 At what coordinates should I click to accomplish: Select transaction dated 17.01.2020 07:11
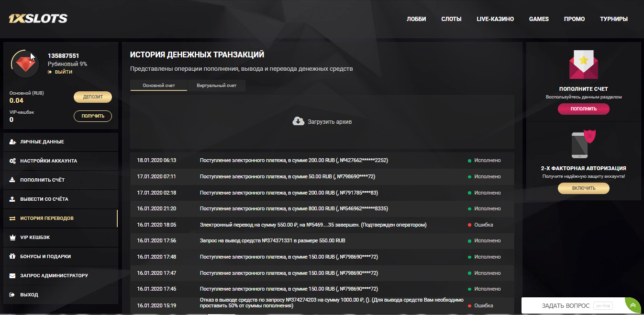(x=322, y=176)
